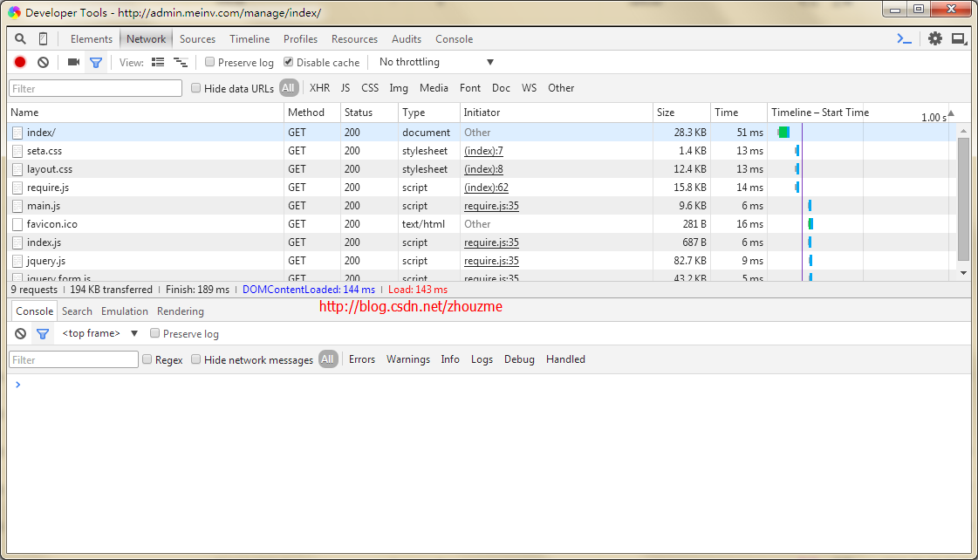The height and width of the screenshot is (560, 978).
Task: Open top frame context dropdown
Action: tap(99, 333)
